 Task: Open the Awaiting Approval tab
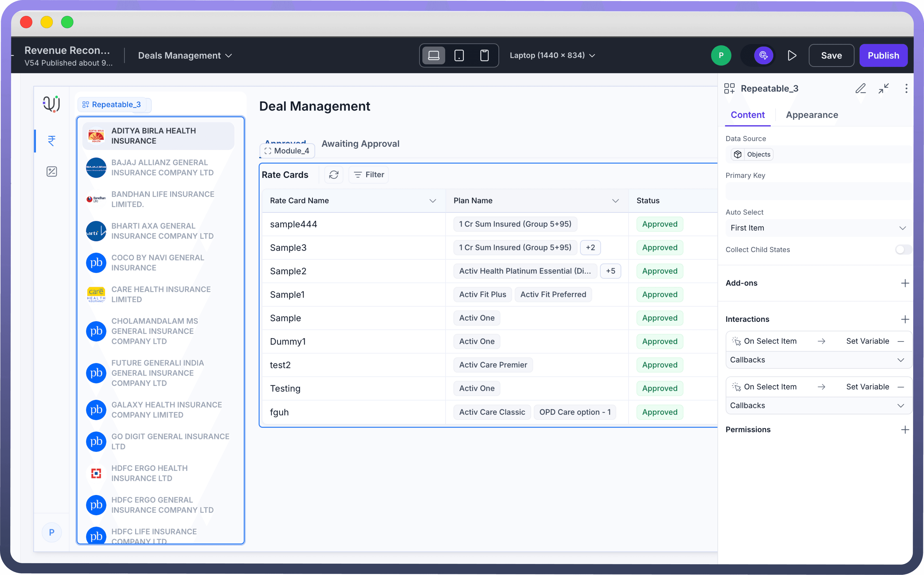point(360,144)
